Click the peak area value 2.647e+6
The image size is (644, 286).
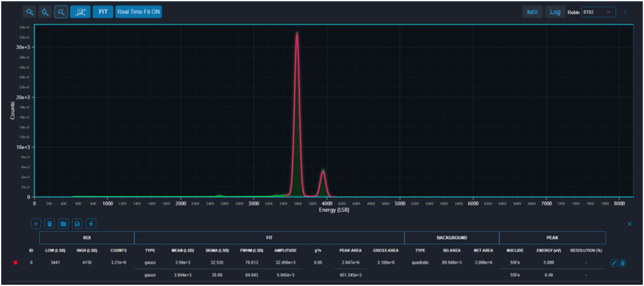[x=350, y=262]
